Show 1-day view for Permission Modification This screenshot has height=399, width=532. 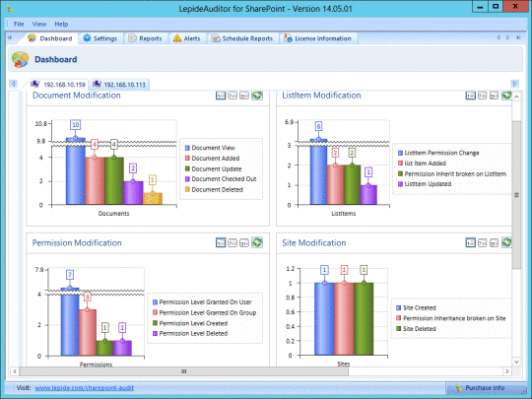click(x=221, y=242)
